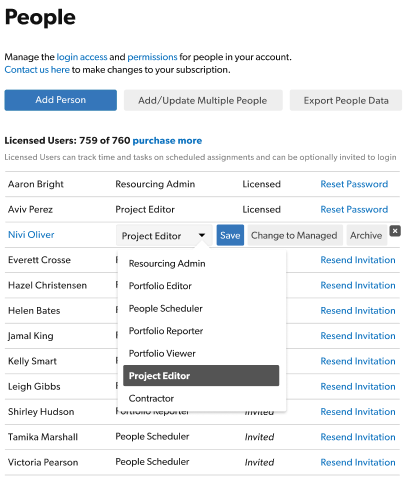This screenshot has width=408, height=485.
Task: Click the Licensed Users 759 of 760 text
Action: pyautogui.click(x=67, y=141)
